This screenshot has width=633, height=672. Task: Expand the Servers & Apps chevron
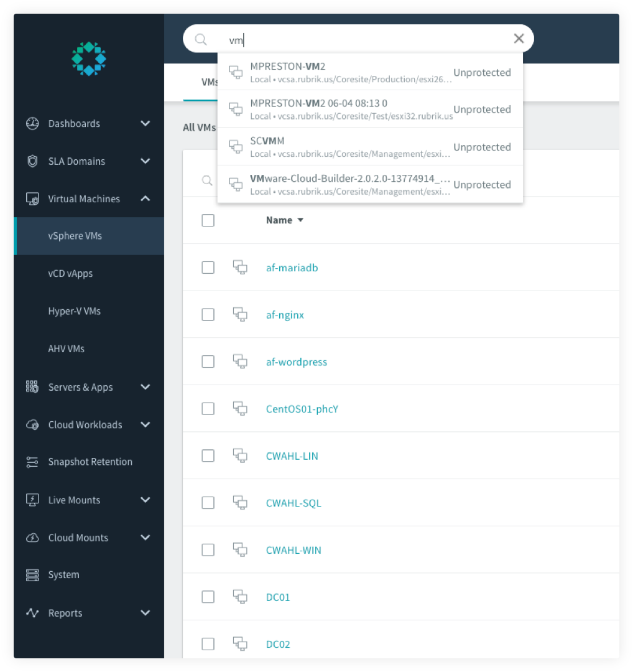pyautogui.click(x=146, y=387)
